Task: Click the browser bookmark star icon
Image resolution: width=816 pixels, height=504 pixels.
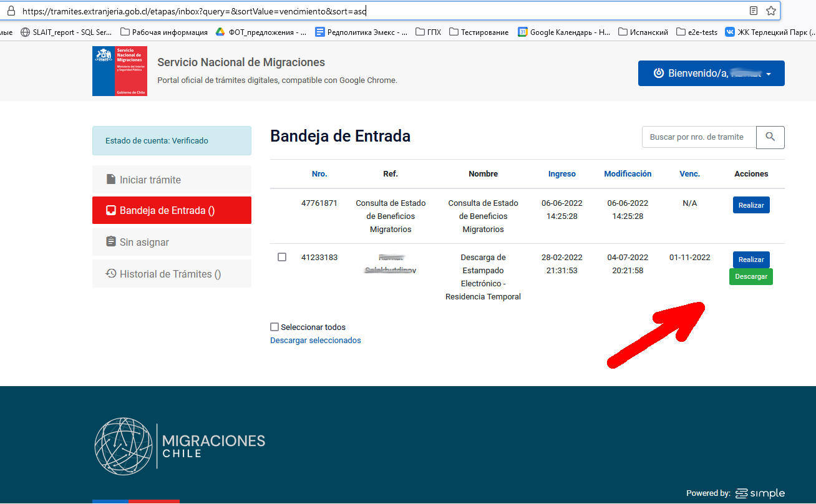Action: point(770,11)
